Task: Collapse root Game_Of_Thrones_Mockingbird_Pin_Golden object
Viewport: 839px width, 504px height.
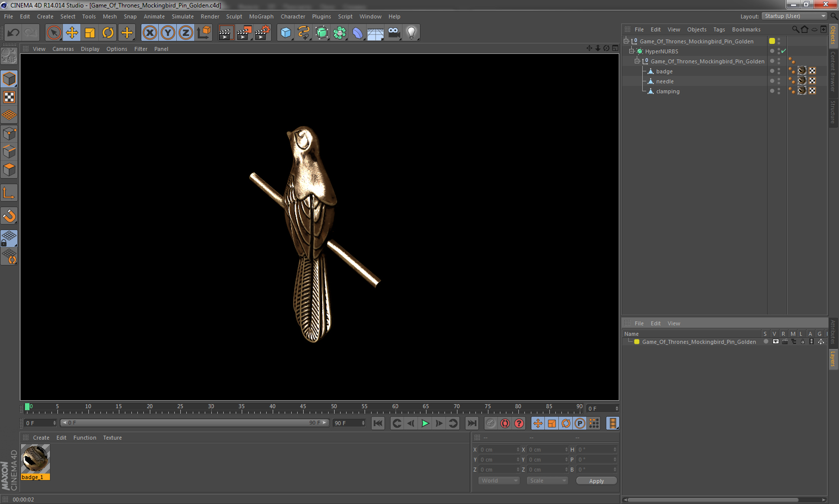Action: point(626,41)
